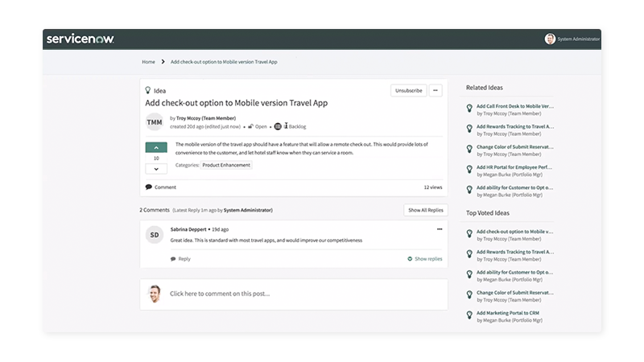Click the comment box user photo
Viewport: 644px width, 362px height.
(155, 294)
